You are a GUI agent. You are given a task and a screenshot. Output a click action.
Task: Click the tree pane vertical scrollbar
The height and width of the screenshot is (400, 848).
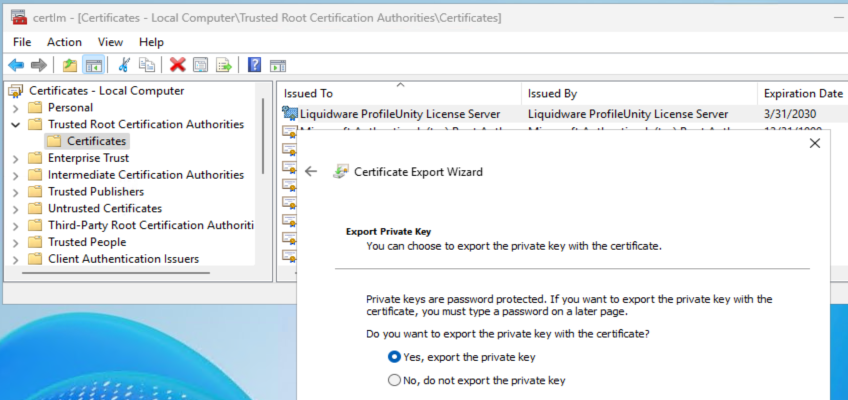[263, 136]
